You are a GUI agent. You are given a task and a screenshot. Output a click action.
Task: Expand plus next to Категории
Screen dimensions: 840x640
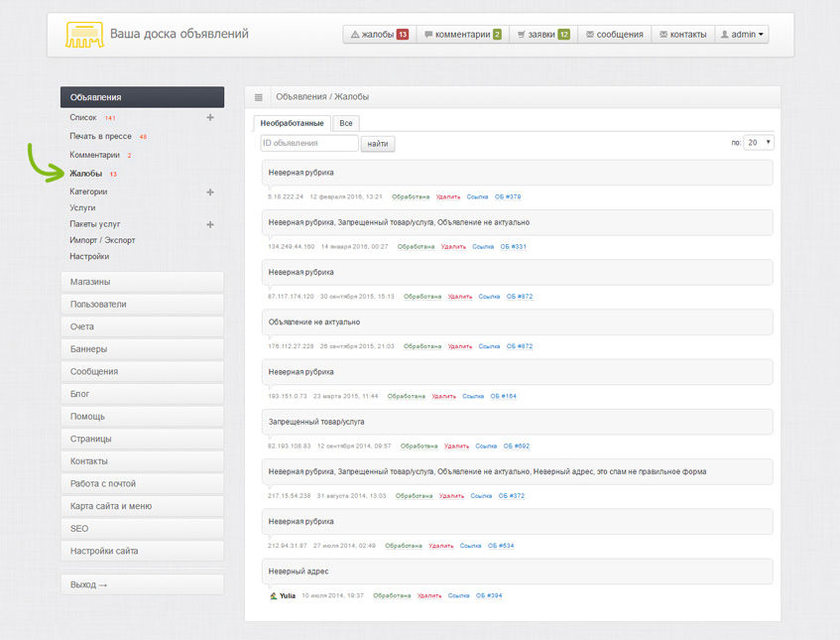tap(210, 192)
